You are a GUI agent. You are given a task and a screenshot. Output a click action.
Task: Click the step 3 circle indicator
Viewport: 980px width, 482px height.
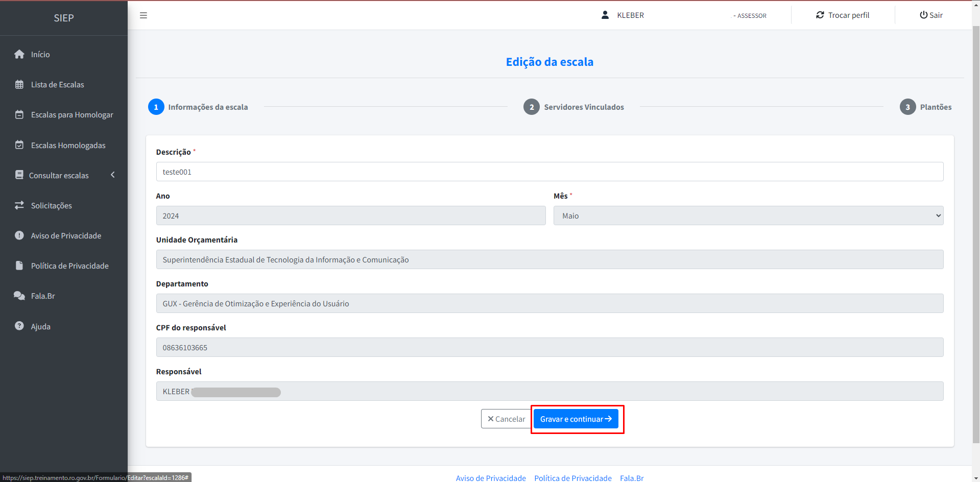pyautogui.click(x=907, y=107)
